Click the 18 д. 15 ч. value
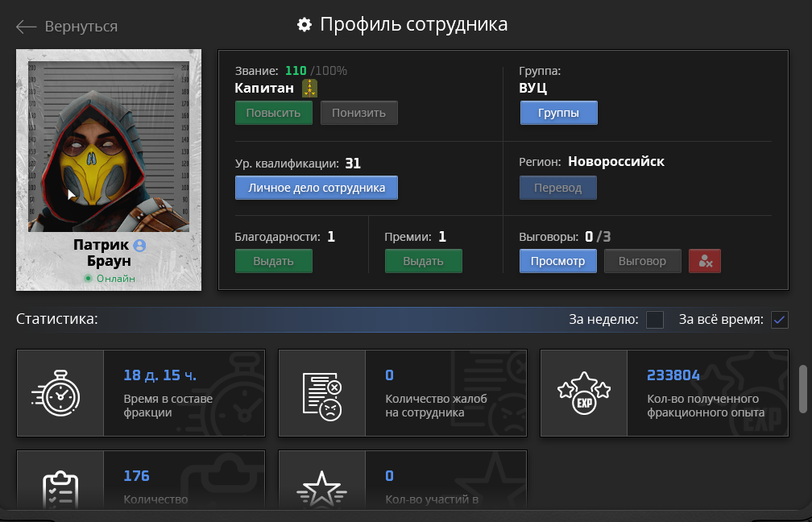Screen dimensions: 812x522 point(160,375)
